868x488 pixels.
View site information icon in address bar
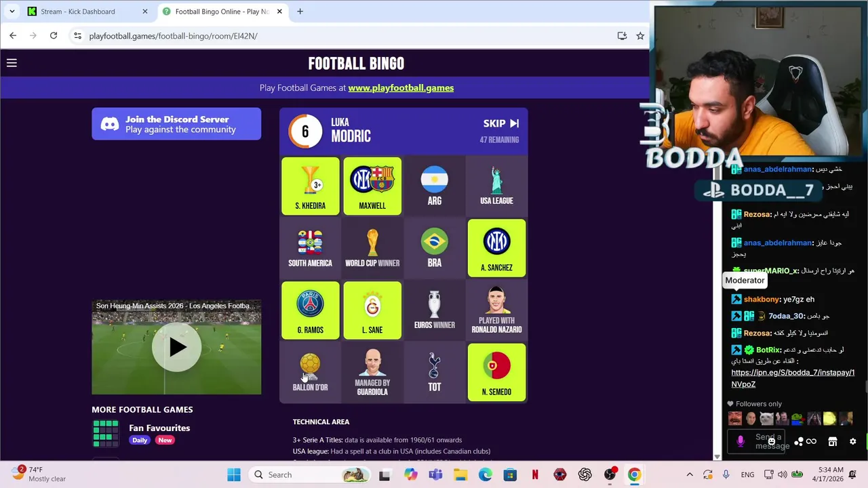(77, 36)
